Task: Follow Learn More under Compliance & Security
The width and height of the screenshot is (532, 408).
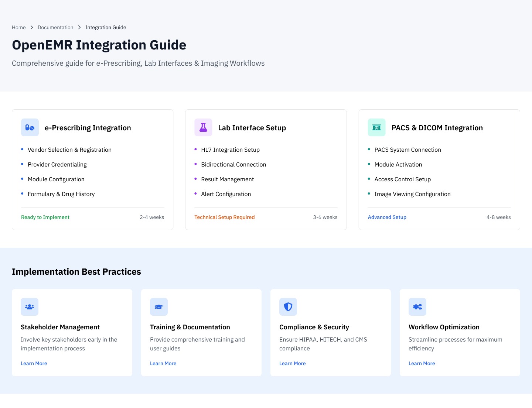Action: (293, 363)
